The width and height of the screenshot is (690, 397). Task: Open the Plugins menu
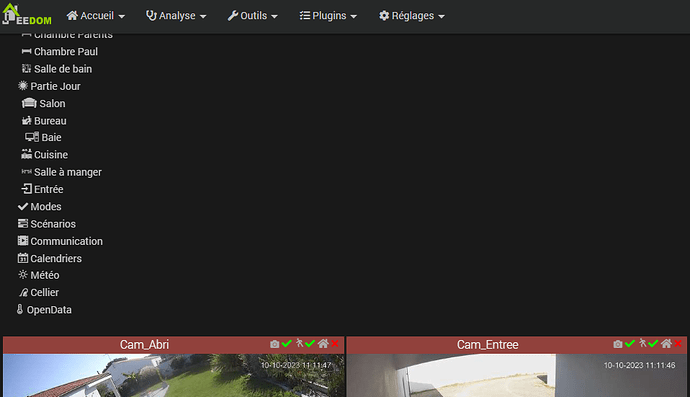point(328,16)
